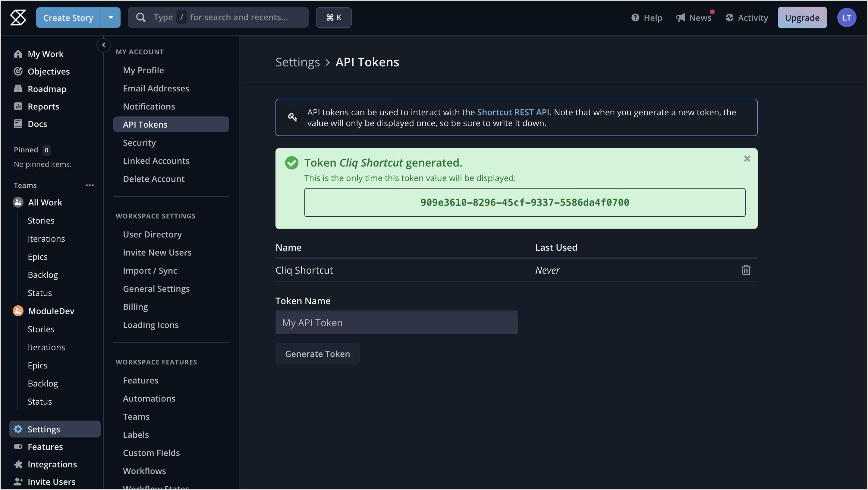Open the Teams three-dot menu
868x490 pixels.
[x=90, y=186]
